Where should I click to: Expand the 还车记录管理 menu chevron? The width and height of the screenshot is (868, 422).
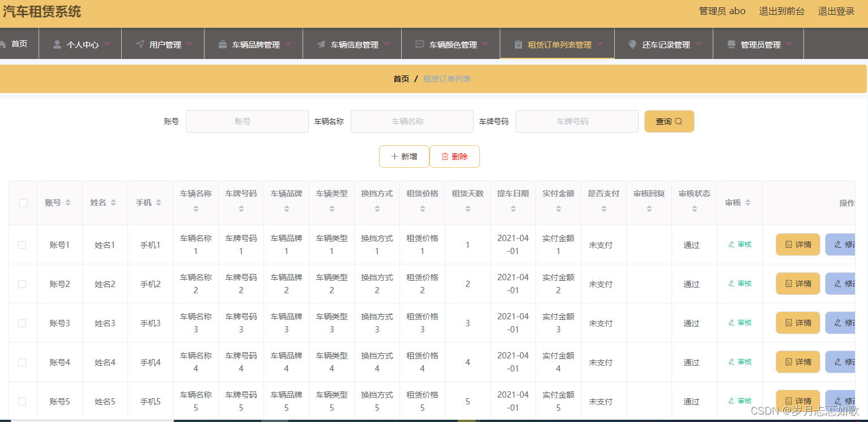699,43
